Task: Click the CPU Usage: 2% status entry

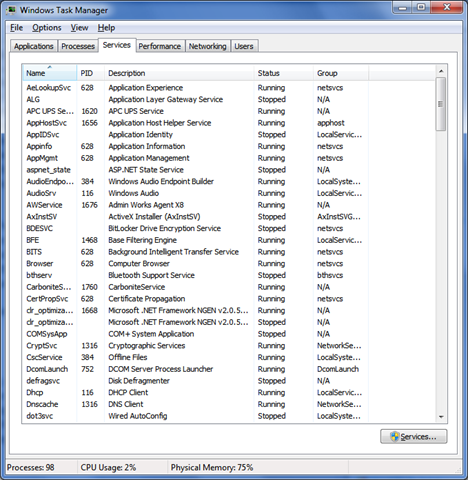Action: [108, 468]
